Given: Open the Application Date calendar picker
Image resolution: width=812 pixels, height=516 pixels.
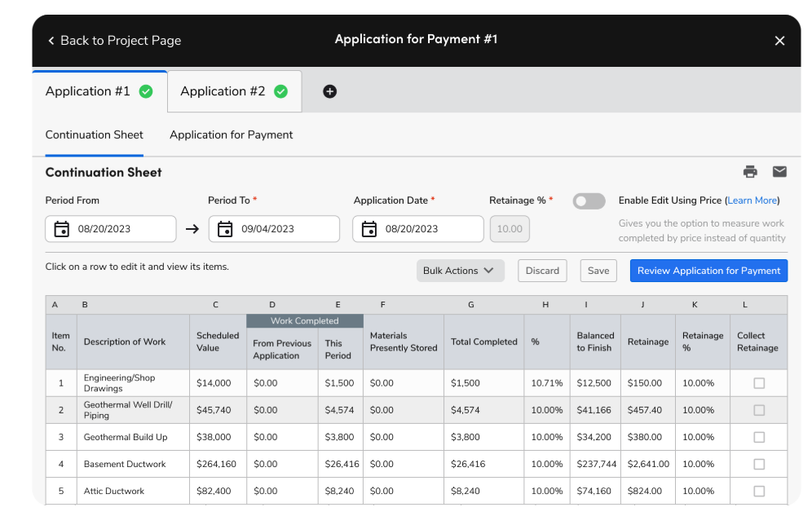Looking at the screenshot, I should click(x=369, y=229).
